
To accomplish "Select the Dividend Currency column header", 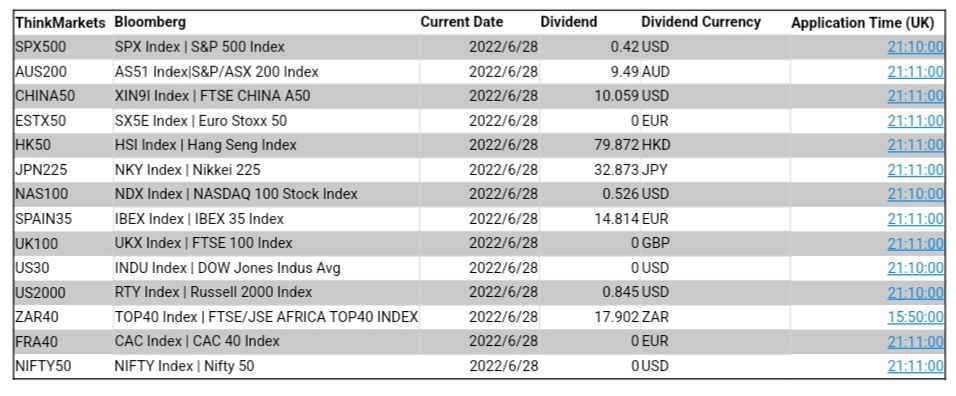I will click(701, 23).
